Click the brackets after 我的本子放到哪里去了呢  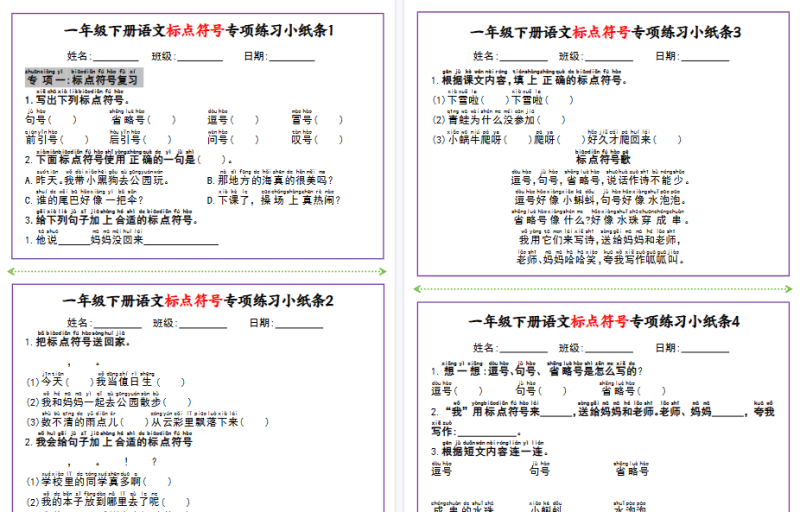pos(176,502)
